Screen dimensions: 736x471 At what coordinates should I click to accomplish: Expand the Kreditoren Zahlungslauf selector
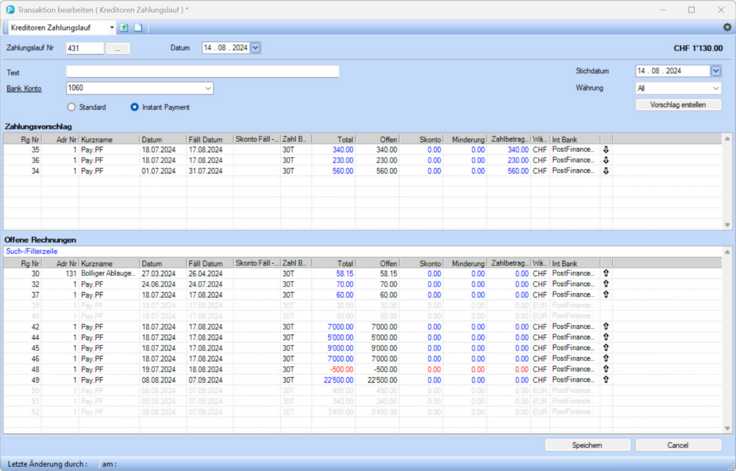[x=112, y=27]
